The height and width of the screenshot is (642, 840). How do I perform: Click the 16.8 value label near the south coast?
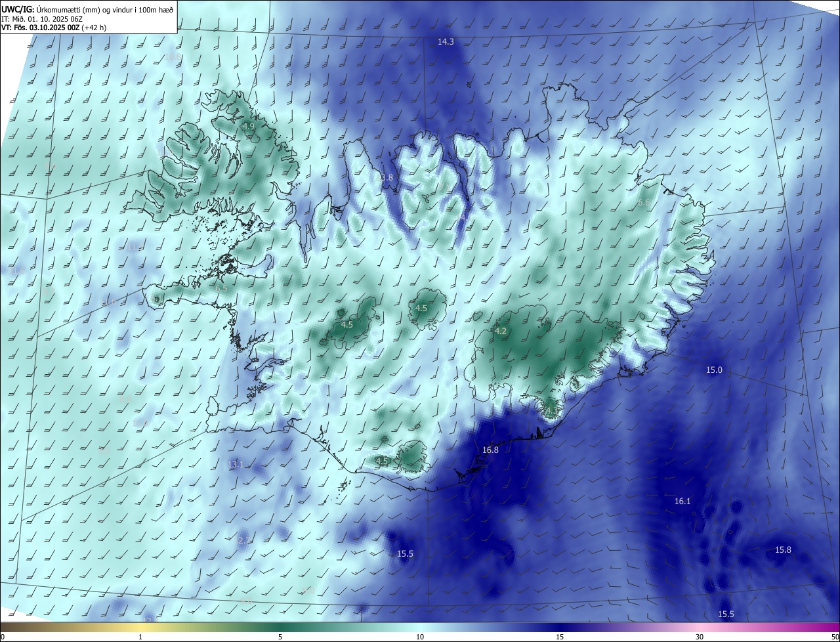pyautogui.click(x=490, y=450)
